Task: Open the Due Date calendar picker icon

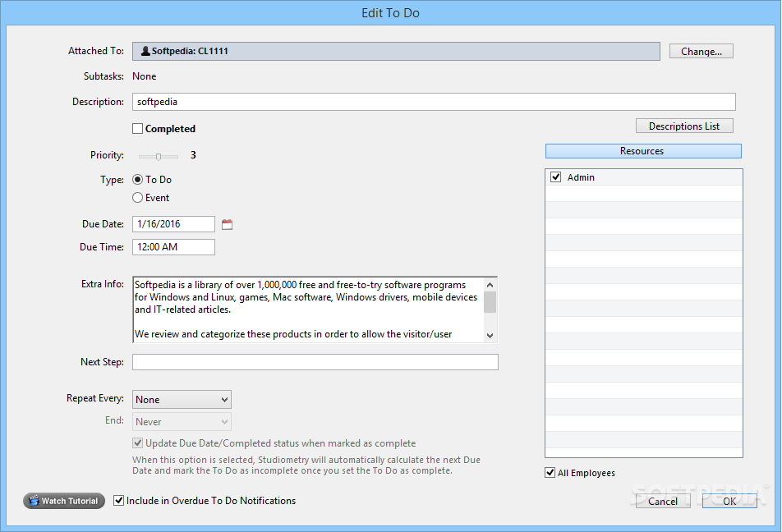Action: [x=227, y=224]
